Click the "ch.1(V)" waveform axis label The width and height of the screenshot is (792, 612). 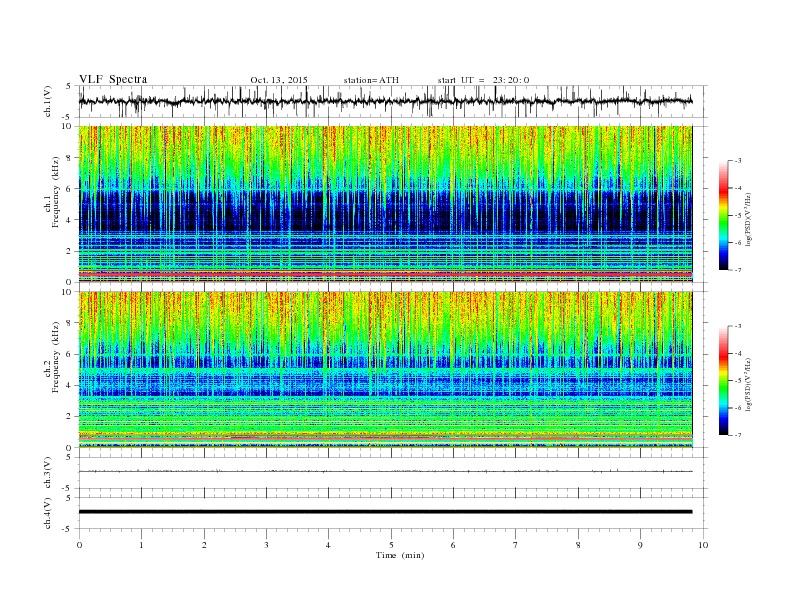[48, 101]
